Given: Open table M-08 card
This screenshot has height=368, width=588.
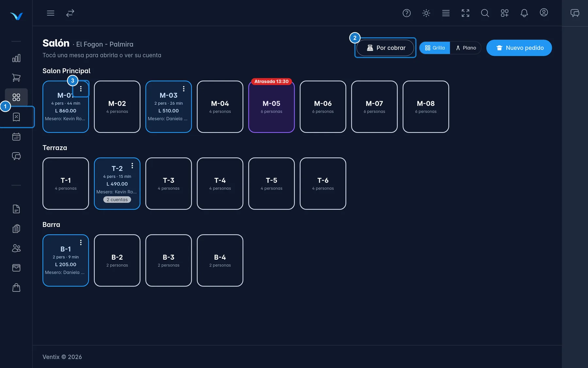Looking at the screenshot, I should coord(426,107).
